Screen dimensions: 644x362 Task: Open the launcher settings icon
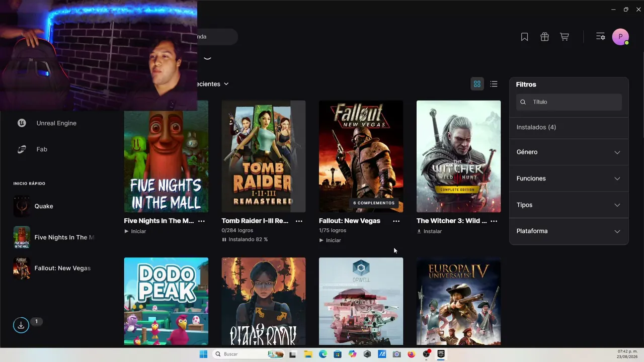(600, 37)
